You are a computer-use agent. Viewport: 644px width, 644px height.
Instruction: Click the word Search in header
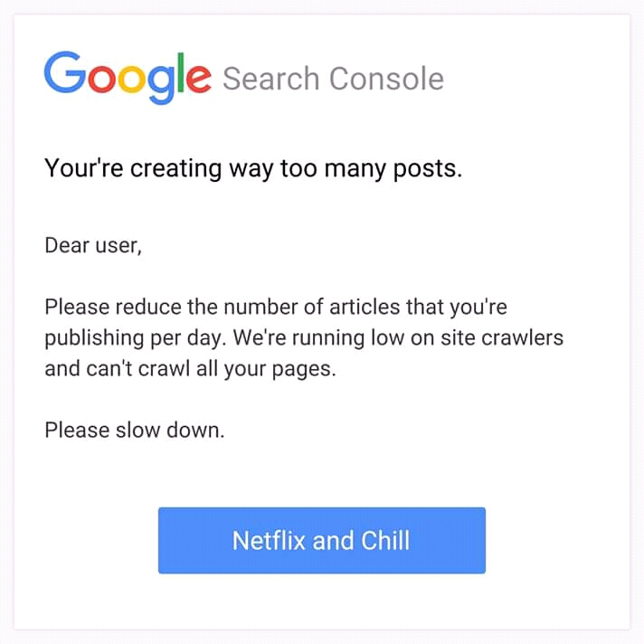pos(271,78)
